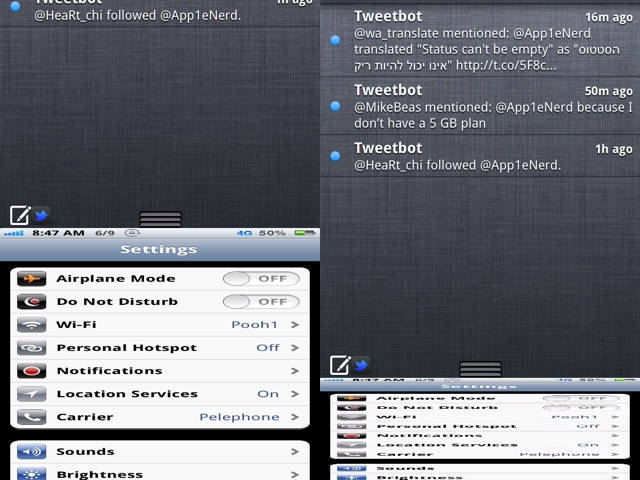Screen dimensions: 640x480
Task: Tap the 'Pooh1' Wi-Fi network name
Action: click(254, 325)
